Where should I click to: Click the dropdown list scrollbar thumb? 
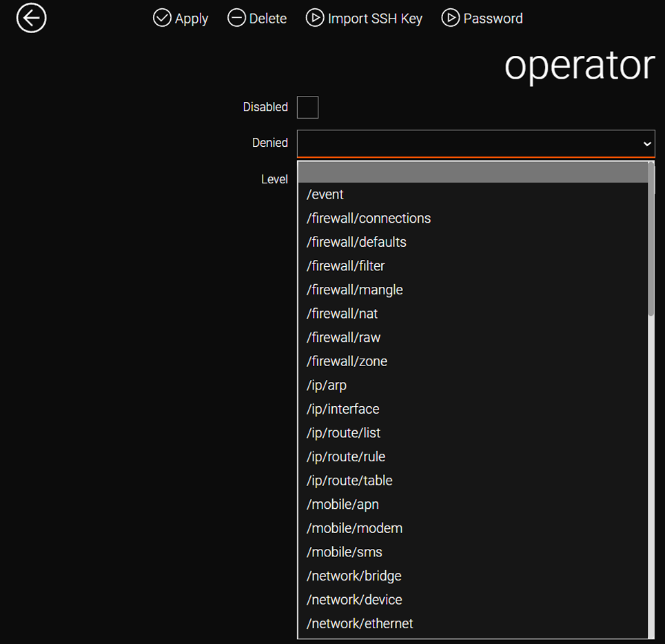click(x=651, y=239)
